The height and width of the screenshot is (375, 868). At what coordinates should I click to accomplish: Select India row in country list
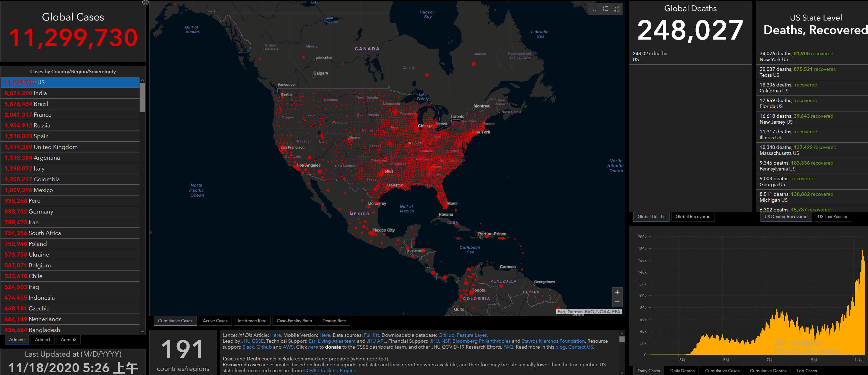click(x=69, y=93)
